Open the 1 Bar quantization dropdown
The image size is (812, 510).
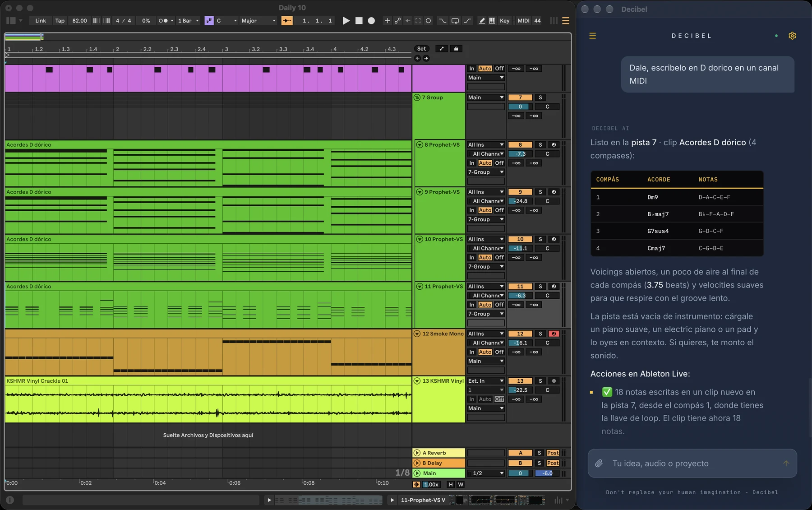pyautogui.click(x=188, y=21)
